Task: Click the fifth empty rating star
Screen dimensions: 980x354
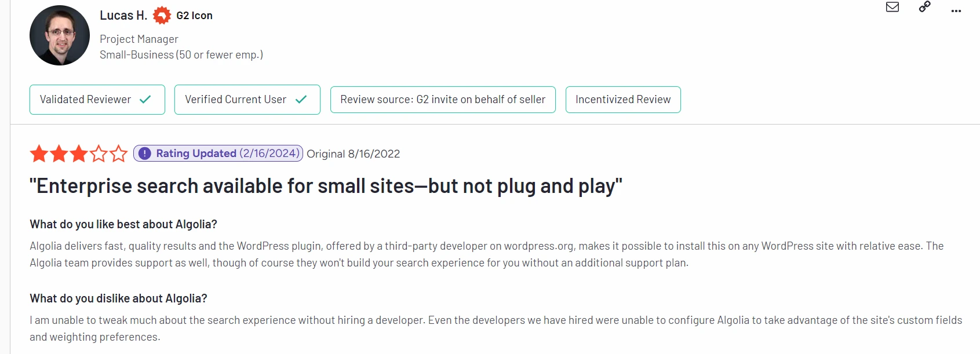Action: click(x=119, y=154)
